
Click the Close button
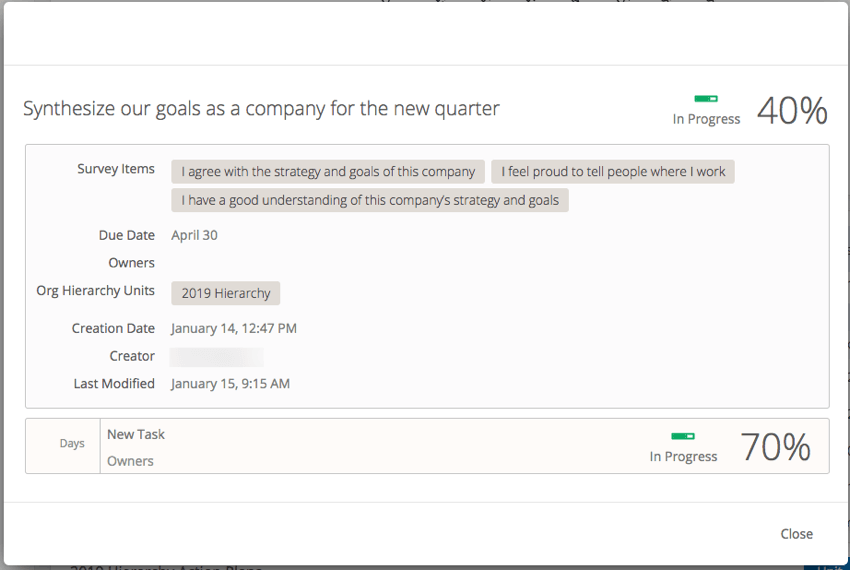[796, 534]
